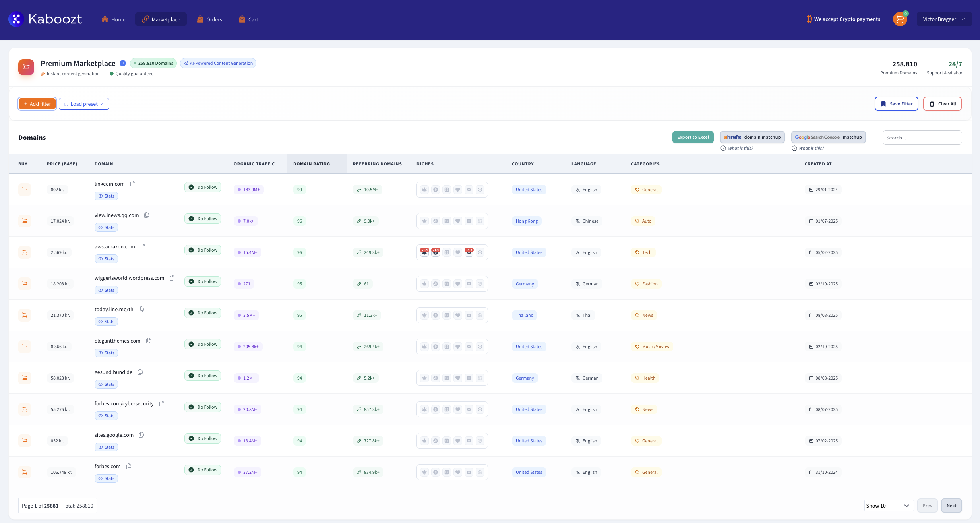Click Clear All to remove filters
980x523 pixels.
pyautogui.click(x=942, y=104)
